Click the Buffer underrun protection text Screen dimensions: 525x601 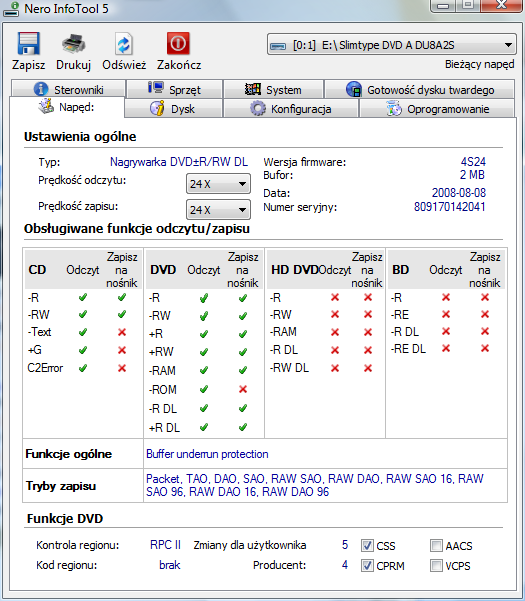(207, 454)
